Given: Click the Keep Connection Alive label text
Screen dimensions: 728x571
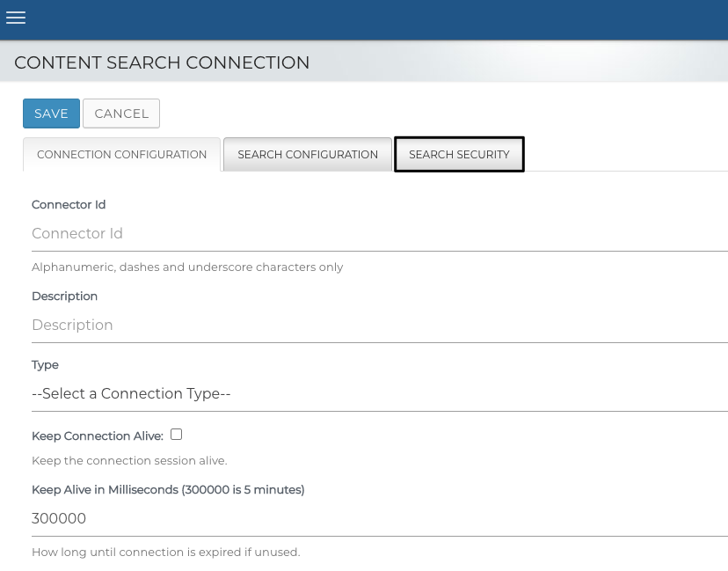Looking at the screenshot, I should pos(97,436).
